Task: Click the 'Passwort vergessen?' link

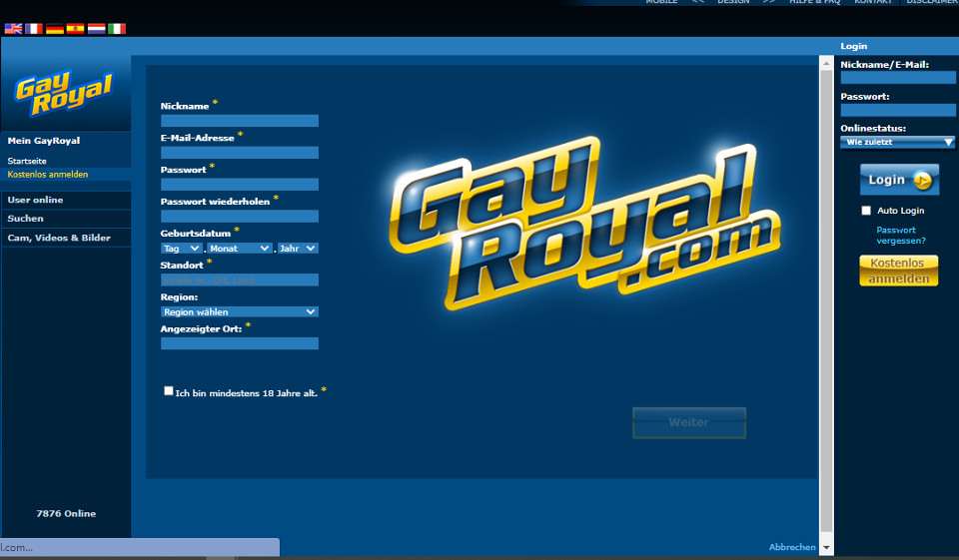Action: (x=900, y=235)
